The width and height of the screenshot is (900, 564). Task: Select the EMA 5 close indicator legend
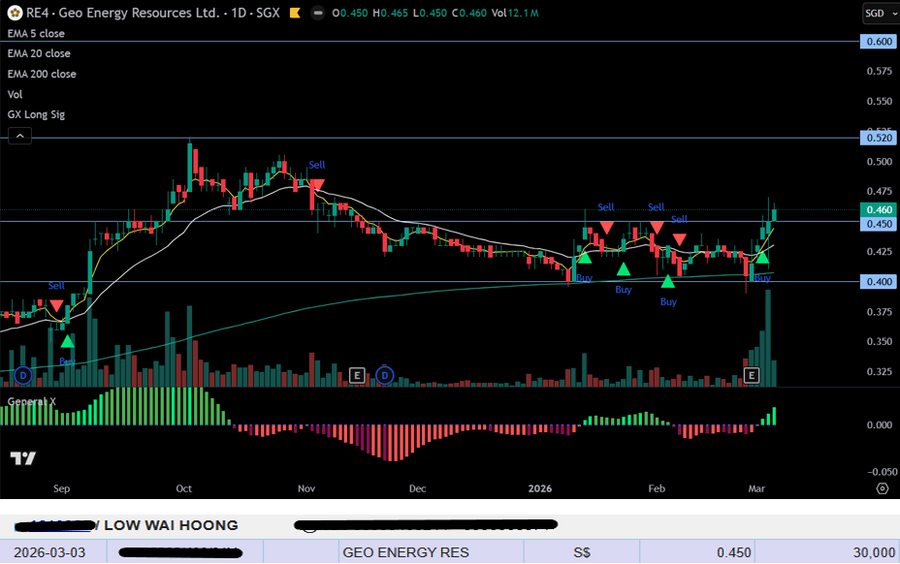pos(36,34)
